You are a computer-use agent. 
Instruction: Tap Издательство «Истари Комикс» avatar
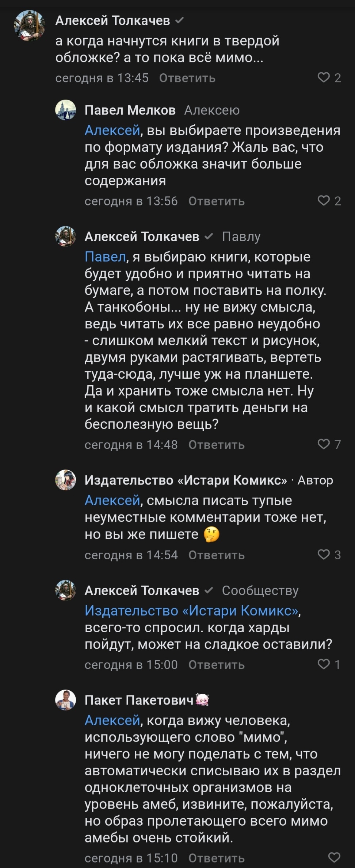[x=65, y=480]
